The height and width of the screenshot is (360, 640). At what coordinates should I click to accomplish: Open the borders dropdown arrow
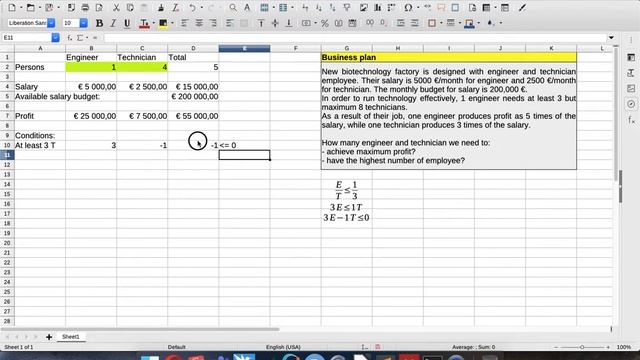(441, 23)
